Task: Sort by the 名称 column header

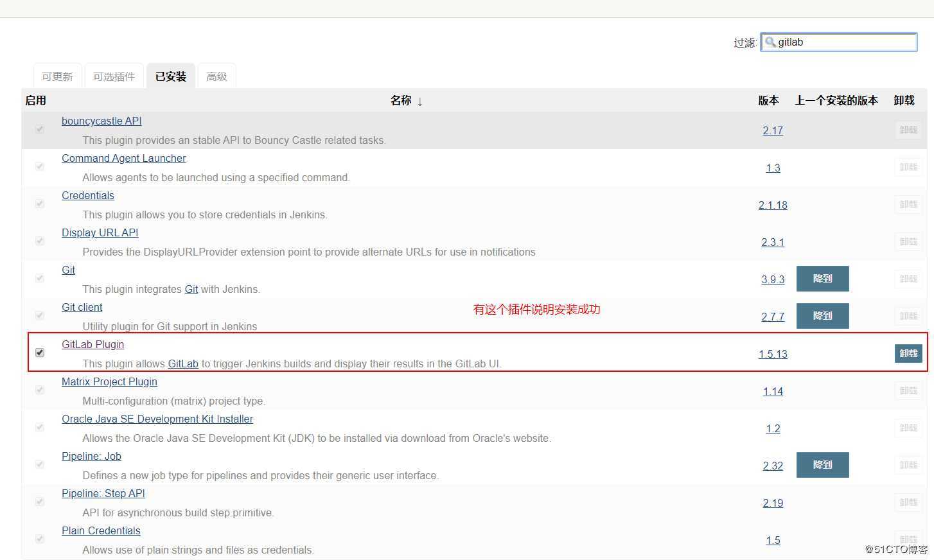Action: click(401, 100)
